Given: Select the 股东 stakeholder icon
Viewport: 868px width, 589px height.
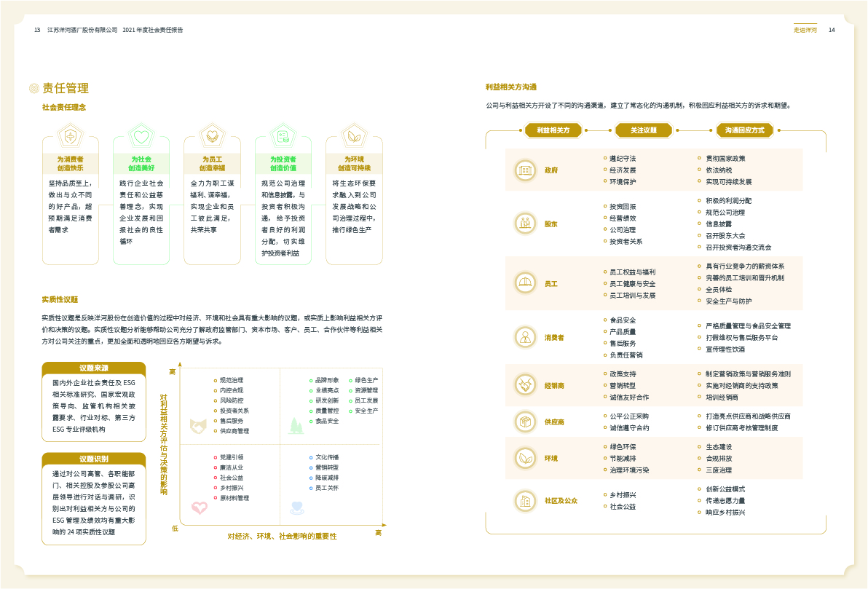Looking at the screenshot, I should pyautogui.click(x=525, y=224).
